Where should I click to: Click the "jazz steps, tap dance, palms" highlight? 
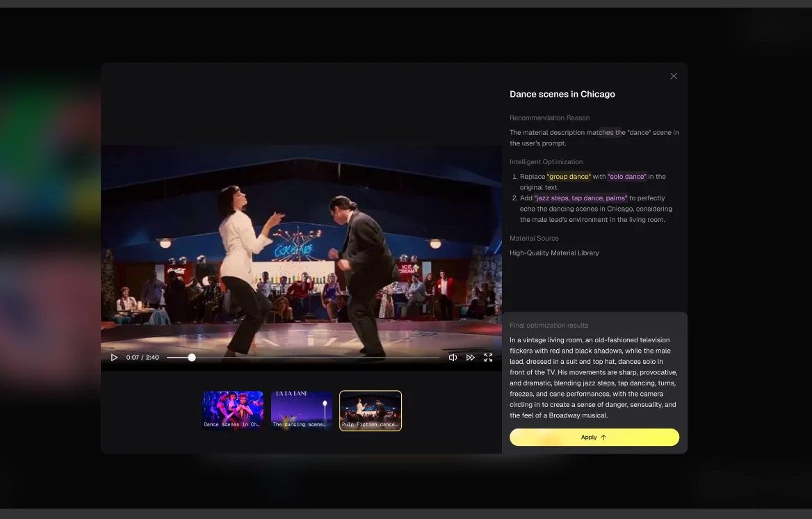coord(580,198)
